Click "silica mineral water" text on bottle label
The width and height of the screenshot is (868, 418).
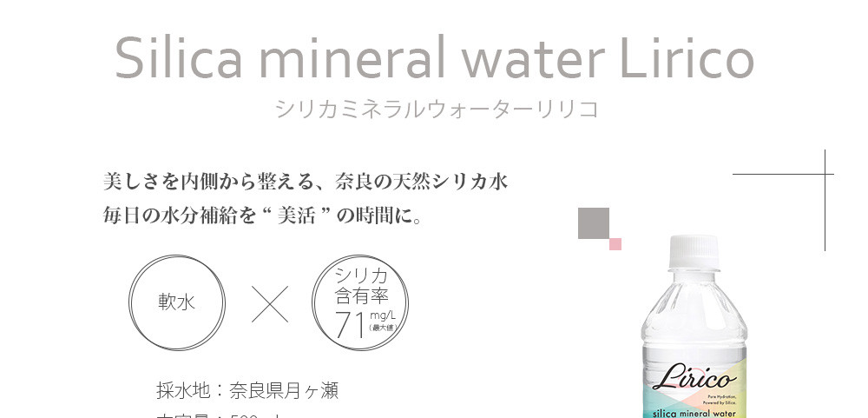click(x=695, y=412)
